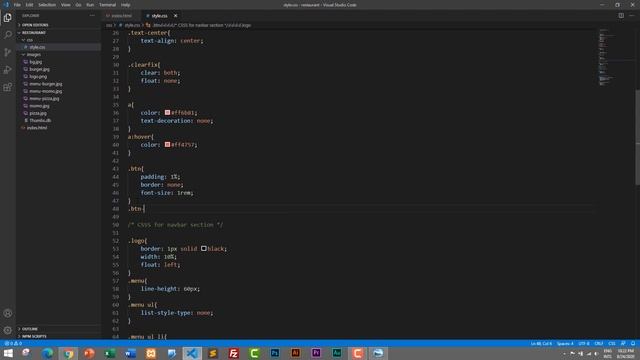The image size is (640, 360).
Task: Open the Extensions view
Action: [x=8, y=87]
